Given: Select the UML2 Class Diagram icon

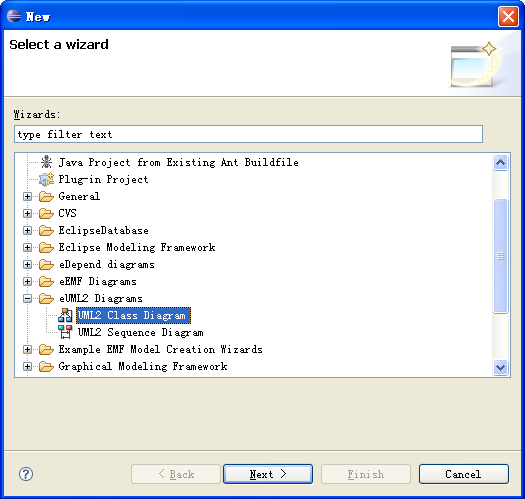Looking at the screenshot, I should pyautogui.click(x=65, y=315).
